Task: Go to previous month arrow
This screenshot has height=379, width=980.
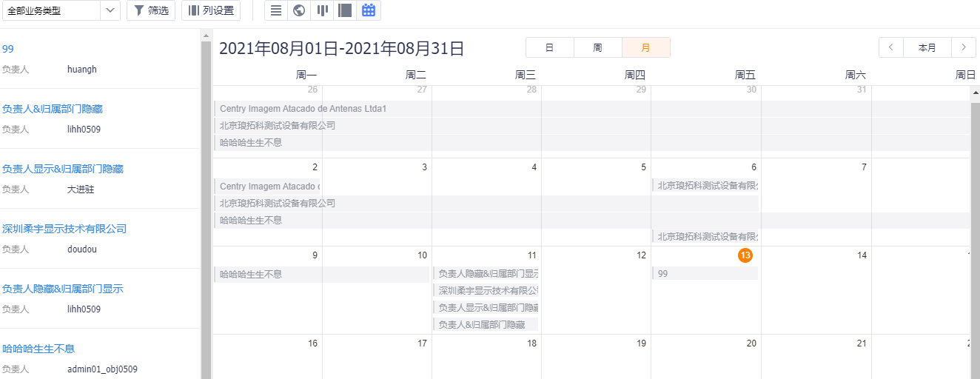Action: coord(890,47)
